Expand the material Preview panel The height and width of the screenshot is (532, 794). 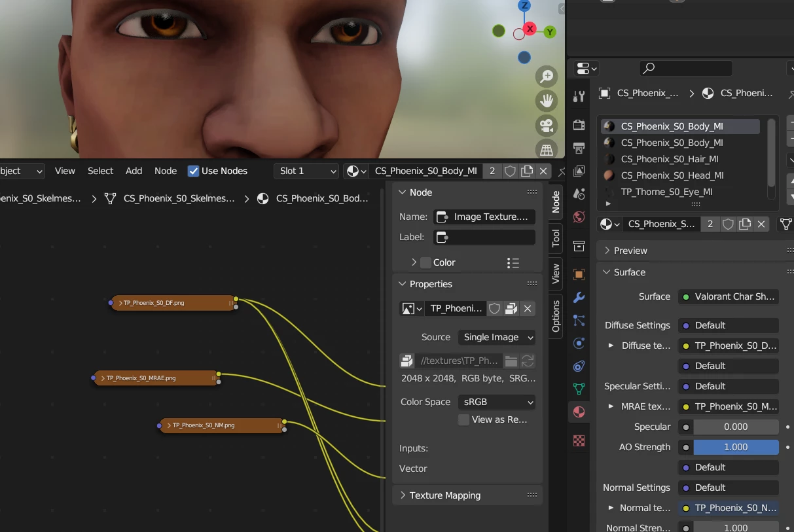(607, 251)
